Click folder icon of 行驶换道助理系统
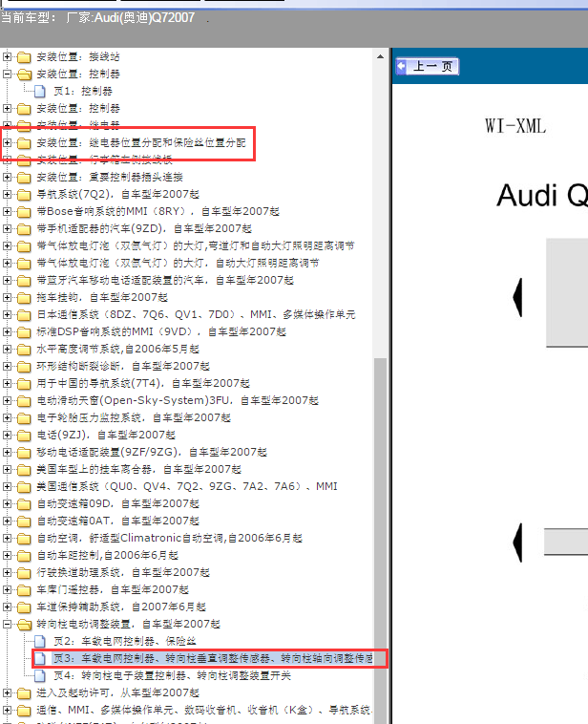 pos(24,573)
